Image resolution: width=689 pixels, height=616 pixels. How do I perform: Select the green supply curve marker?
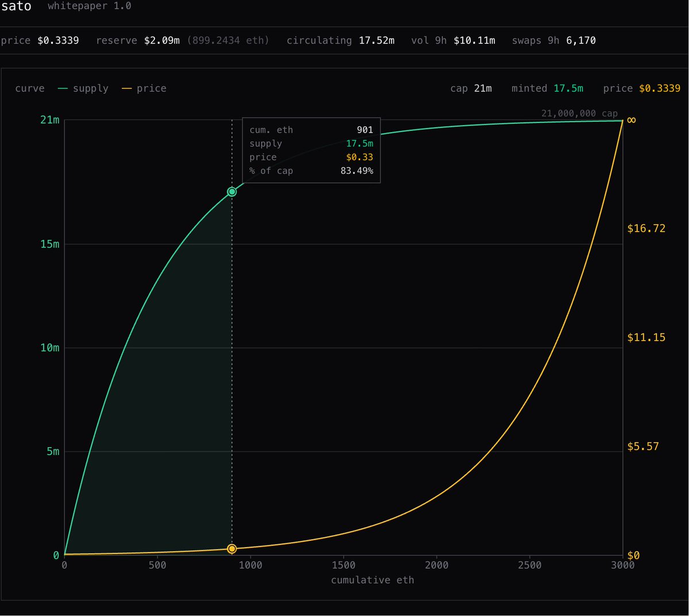coord(232,192)
